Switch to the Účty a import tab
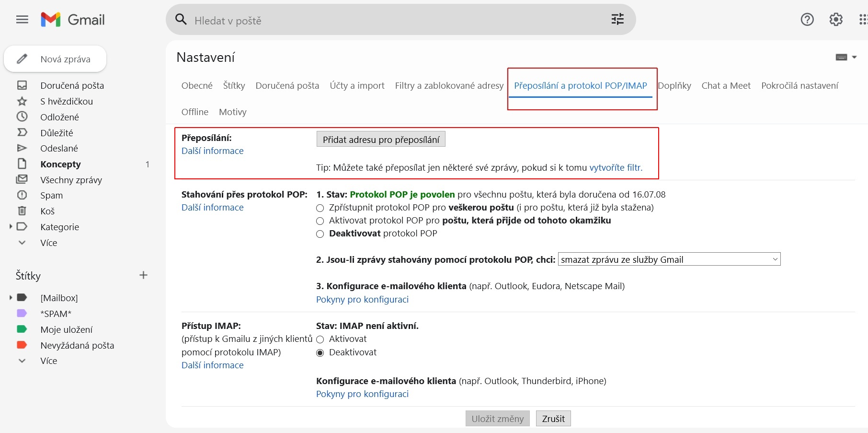Image resolution: width=868 pixels, height=433 pixels. click(x=357, y=86)
